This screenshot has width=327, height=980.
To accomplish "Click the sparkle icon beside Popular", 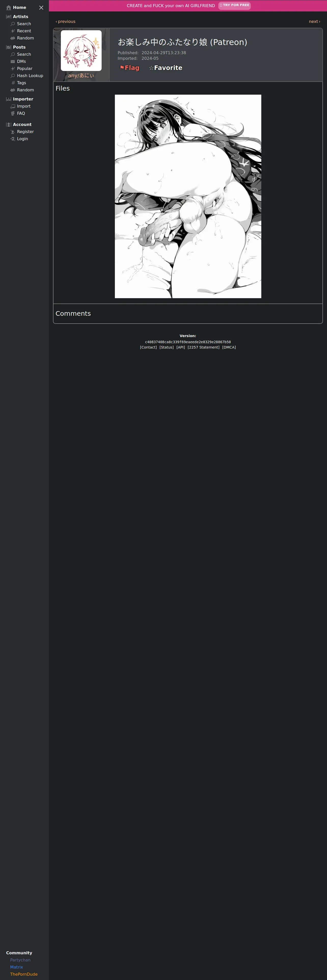I will tap(12, 68).
